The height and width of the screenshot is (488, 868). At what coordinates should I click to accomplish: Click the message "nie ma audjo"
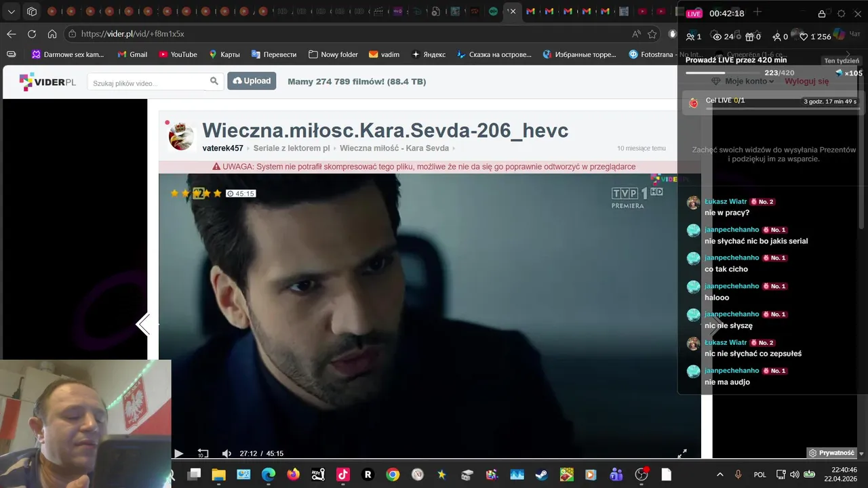point(727,382)
